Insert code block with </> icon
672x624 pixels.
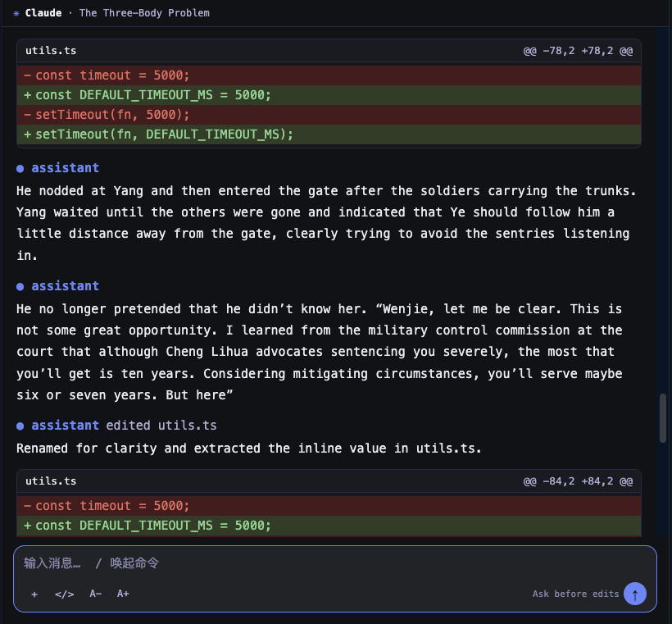pos(64,594)
